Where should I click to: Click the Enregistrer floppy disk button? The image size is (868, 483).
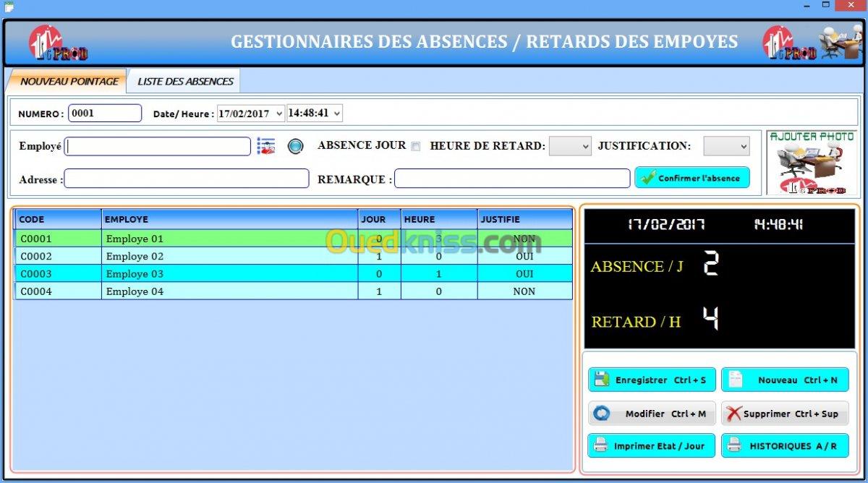(x=652, y=380)
